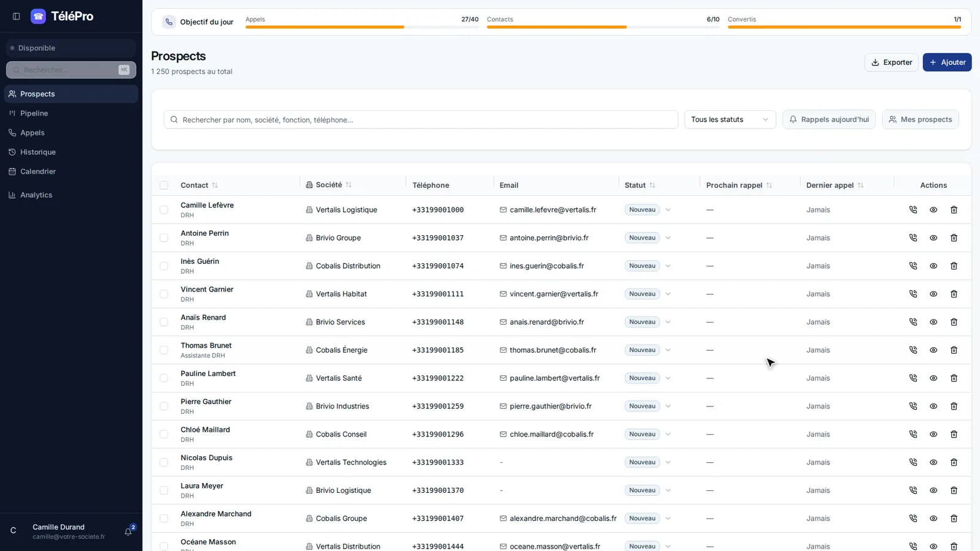Delete Nicolas Dupuis using the trash icon
Screen dimensions: 980x551
click(954, 462)
